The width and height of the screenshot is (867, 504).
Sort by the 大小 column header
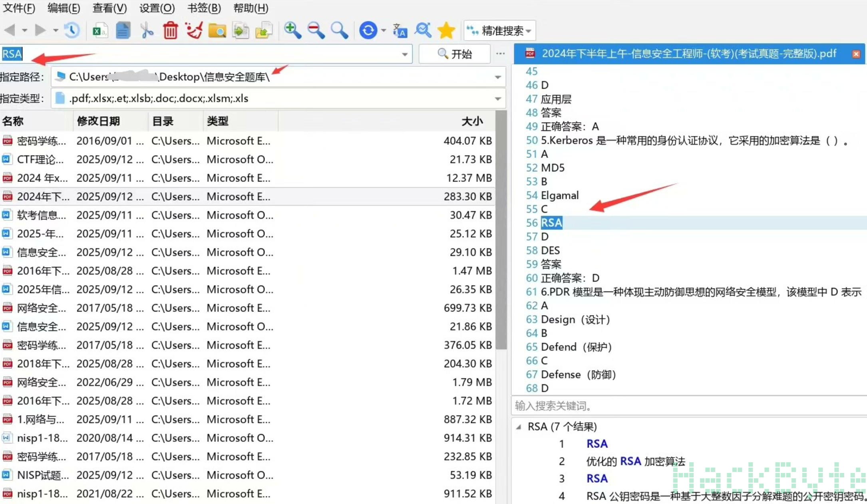click(x=387, y=121)
